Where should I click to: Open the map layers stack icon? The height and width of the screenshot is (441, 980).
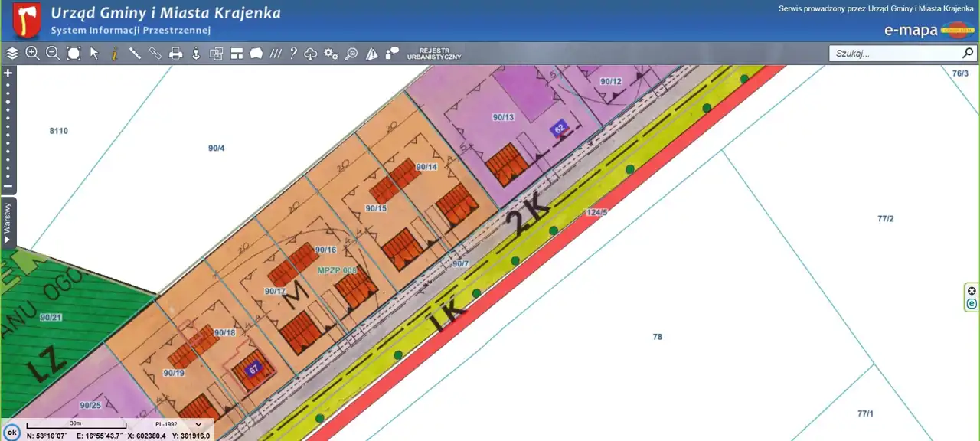[12, 54]
